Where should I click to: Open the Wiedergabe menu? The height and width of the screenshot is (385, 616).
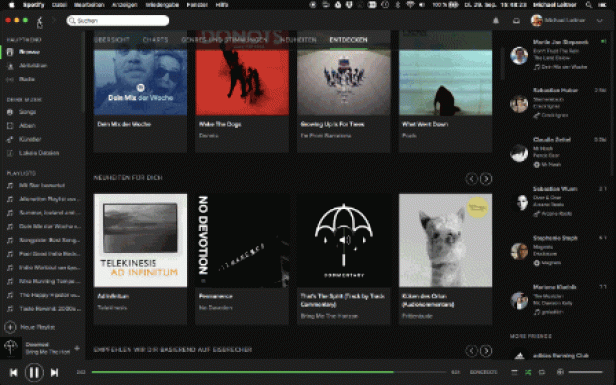162,5
